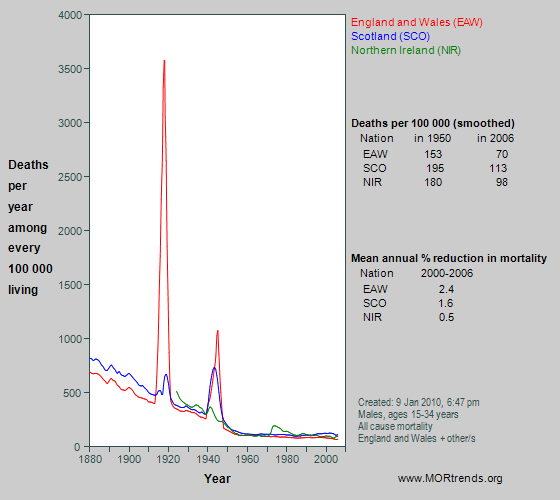Click the x-axis label 1960
The height and width of the screenshot is (500, 560).
click(x=247, y=459)
